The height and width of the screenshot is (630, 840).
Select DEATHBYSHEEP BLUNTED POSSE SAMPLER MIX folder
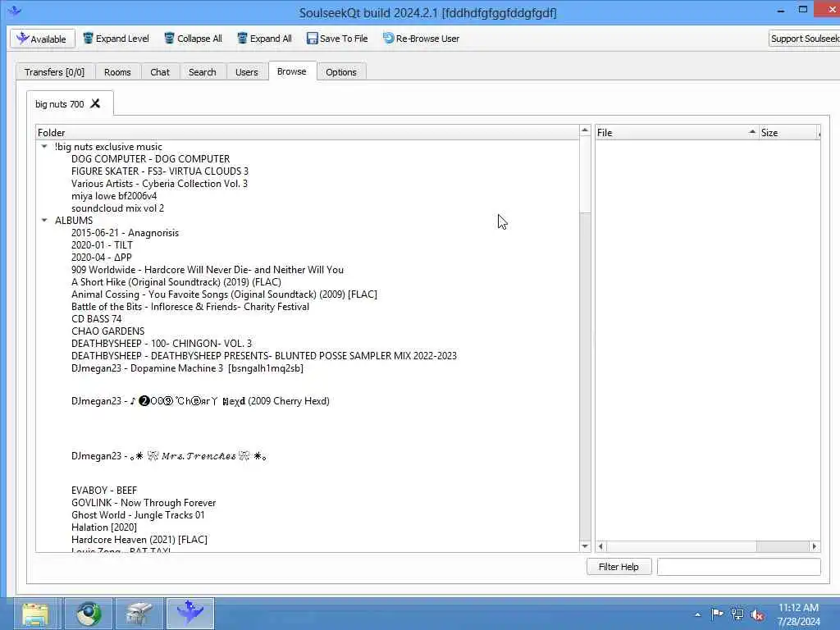[264, 356]
